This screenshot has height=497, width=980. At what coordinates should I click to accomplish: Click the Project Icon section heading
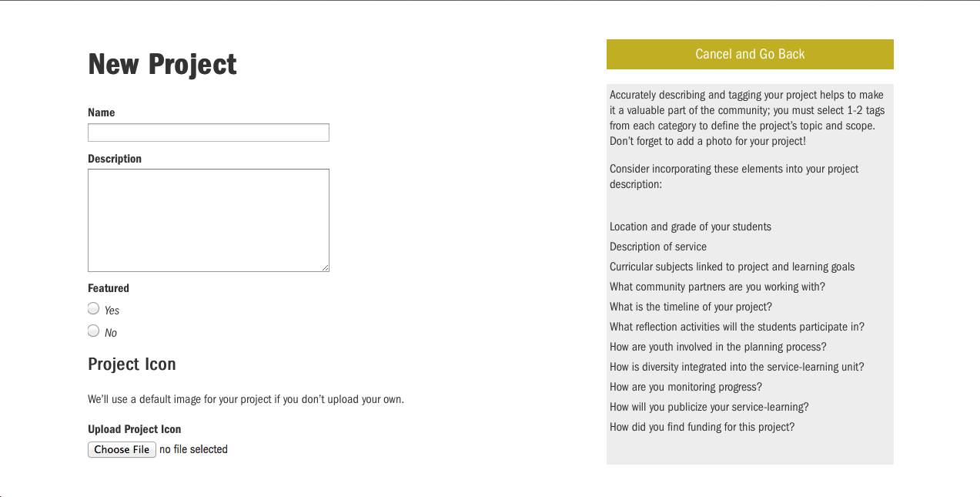pos(132,364)
